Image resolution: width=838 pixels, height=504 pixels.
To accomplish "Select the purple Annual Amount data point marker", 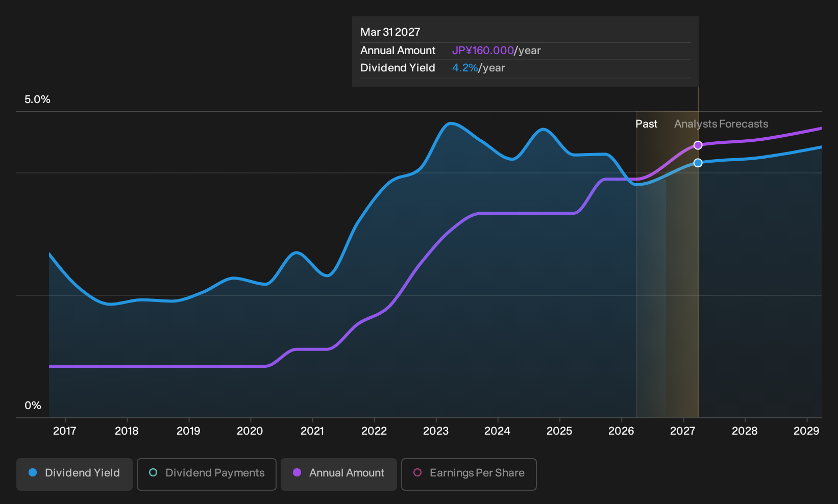I will point(698,145).
